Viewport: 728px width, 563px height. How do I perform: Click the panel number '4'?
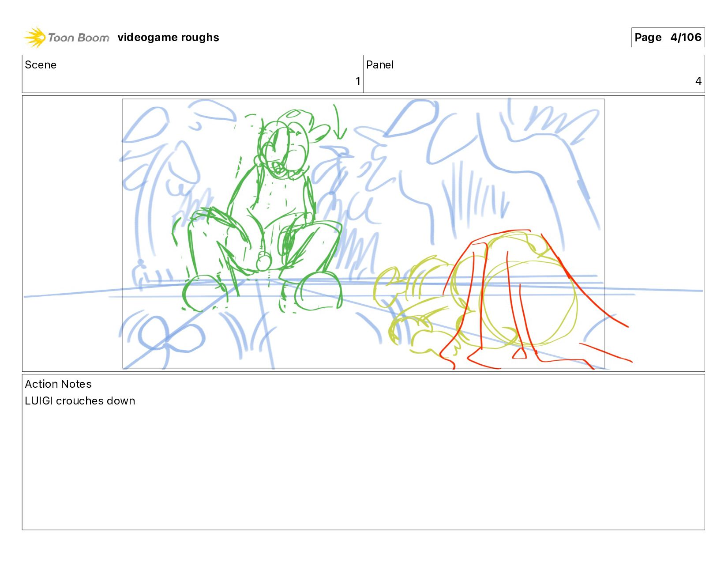(698, 81)
